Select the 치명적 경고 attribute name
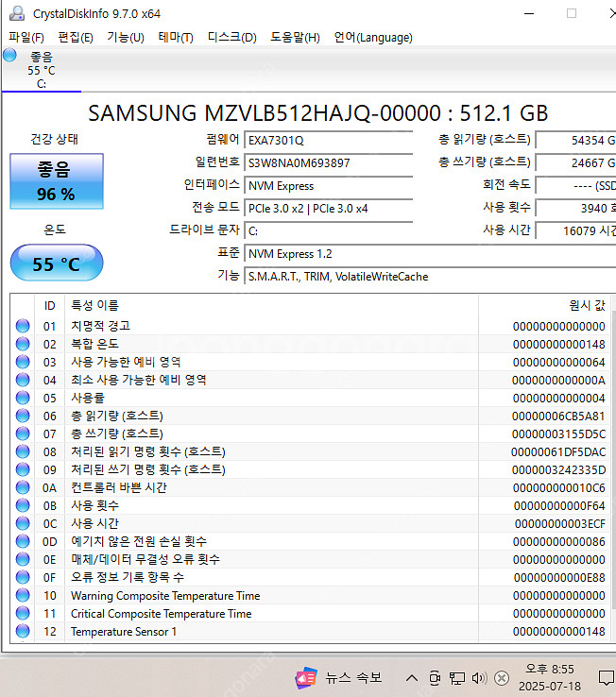The width and height of the screenshot is (616, 697). pyautogui.click(x=100, y=326)
